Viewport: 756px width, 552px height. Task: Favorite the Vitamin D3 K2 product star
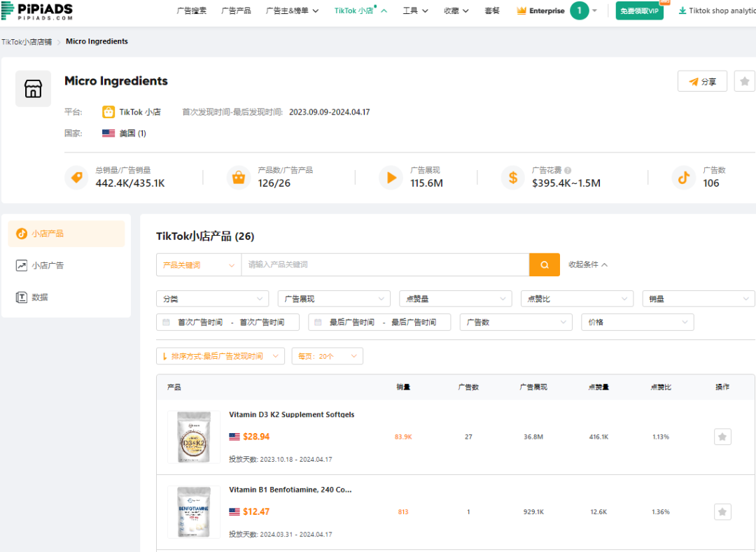[x=722, y=437]
